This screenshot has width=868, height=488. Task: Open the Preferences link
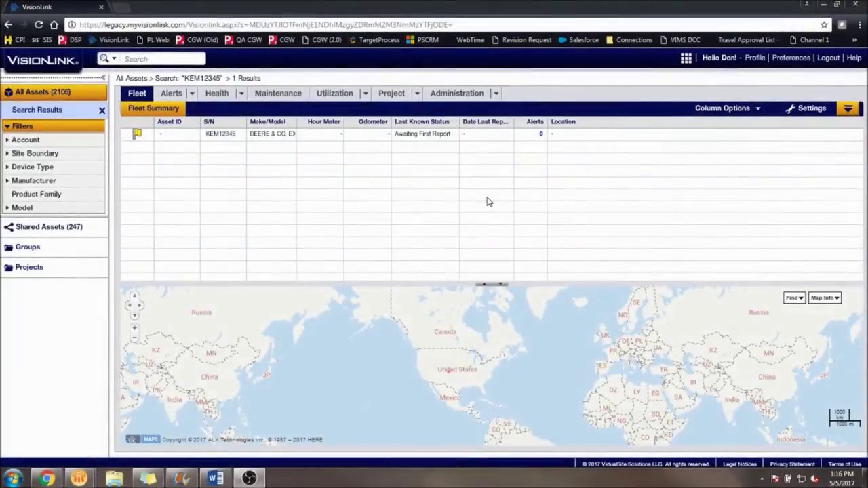pyautogui.click(x=791, y=58)
